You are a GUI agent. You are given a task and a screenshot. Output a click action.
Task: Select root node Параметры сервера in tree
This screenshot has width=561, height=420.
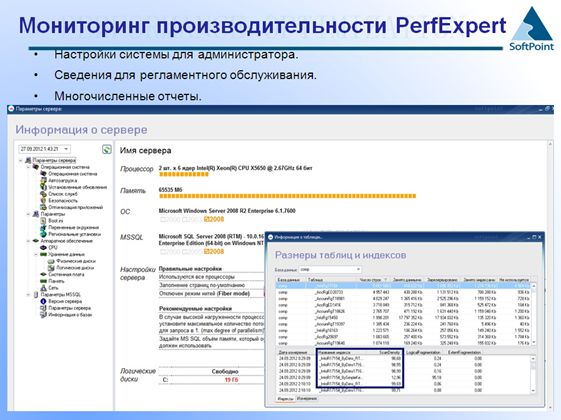[54, 160]
